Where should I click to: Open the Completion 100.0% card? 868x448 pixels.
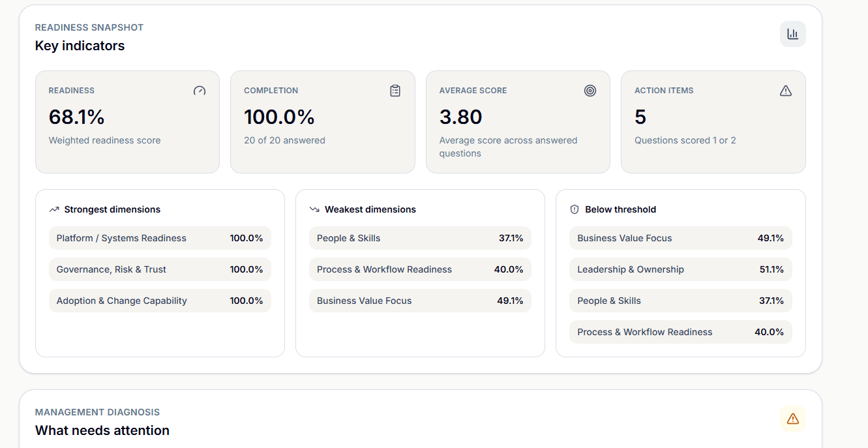(x=323, y=122)
